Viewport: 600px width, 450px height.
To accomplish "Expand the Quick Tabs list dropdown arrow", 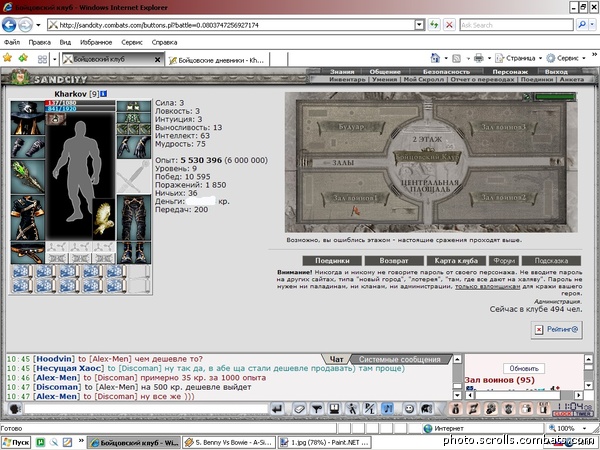I will click(x=55, y=59).
